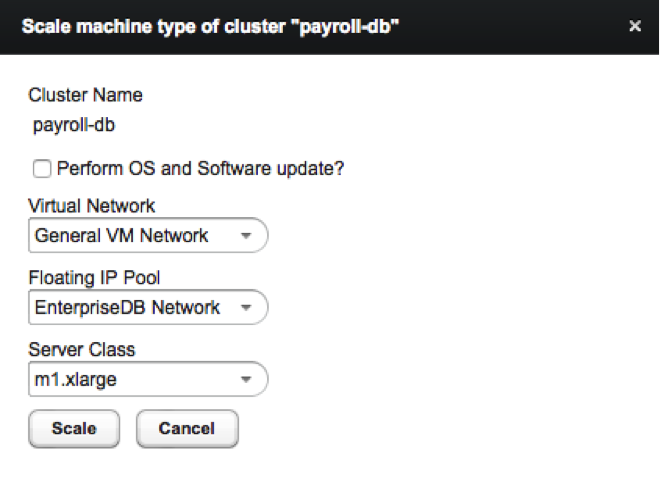The width and height of the screenshot is (660, 479).
Task: Open the Virtual Network combo box
Action: pyautogui.click(x=148, y=236)
